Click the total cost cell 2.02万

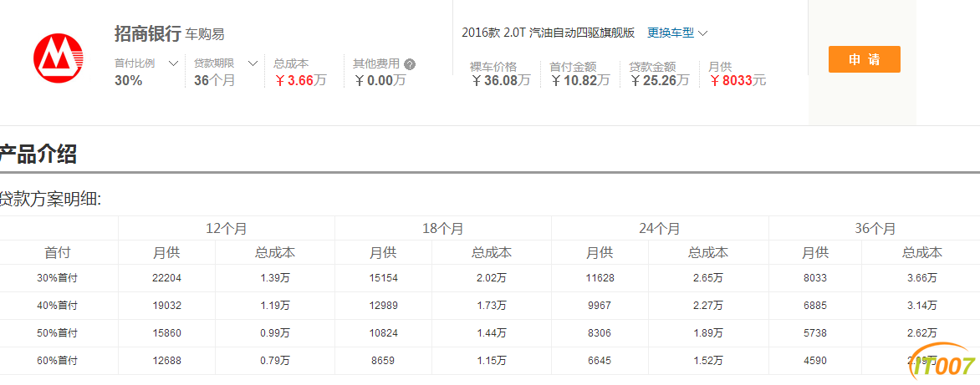click(491, 278)
